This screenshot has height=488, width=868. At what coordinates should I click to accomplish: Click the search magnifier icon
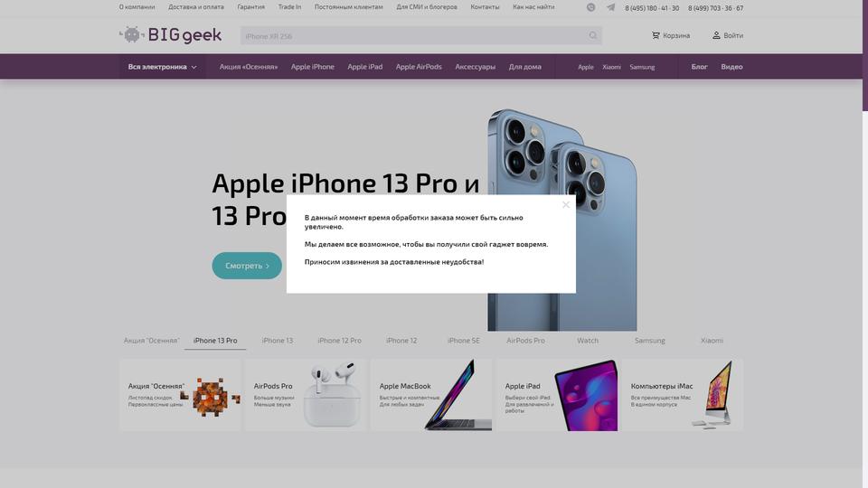(x=593, y=35)
